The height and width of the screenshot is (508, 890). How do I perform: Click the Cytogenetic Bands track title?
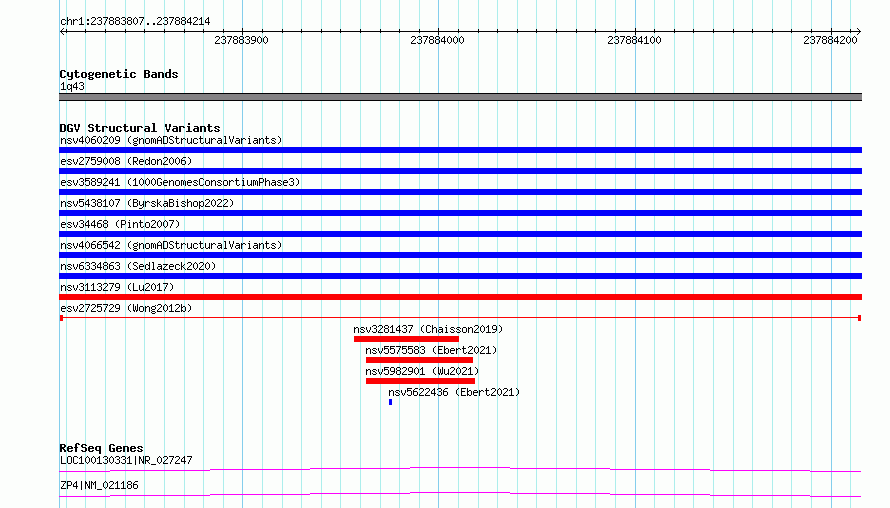tap(119, 74)
